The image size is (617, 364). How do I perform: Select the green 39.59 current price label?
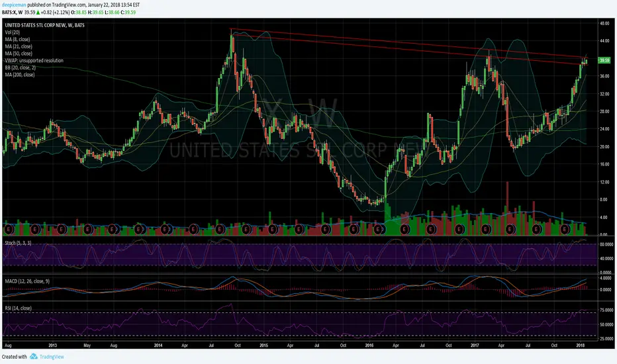[604, 60]
